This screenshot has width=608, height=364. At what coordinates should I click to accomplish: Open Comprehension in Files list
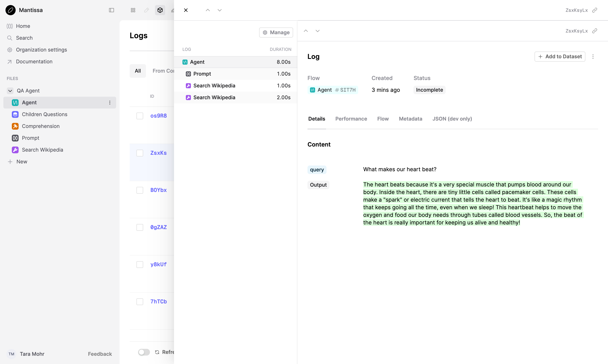click(60, 126)
